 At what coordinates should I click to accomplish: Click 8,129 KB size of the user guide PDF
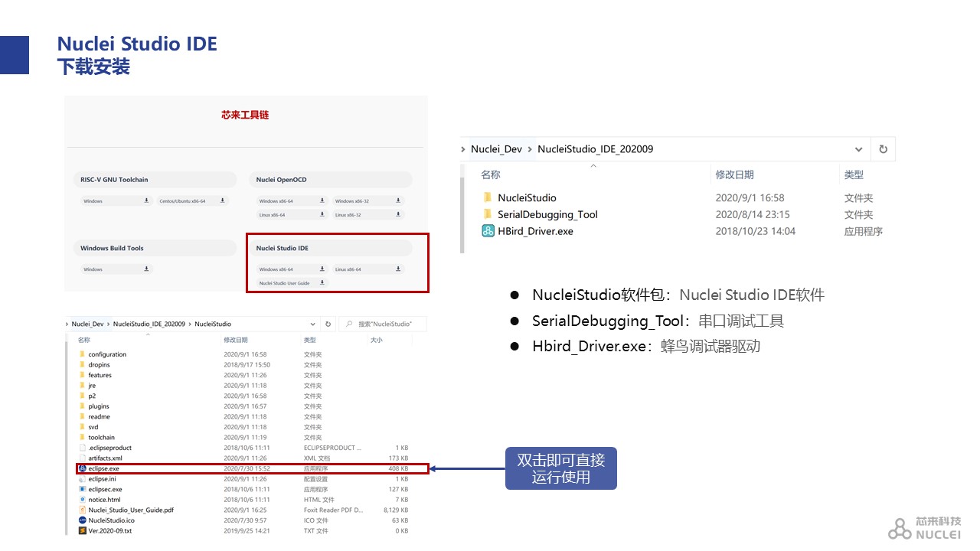pyautogui.click(x=396, y=510)
